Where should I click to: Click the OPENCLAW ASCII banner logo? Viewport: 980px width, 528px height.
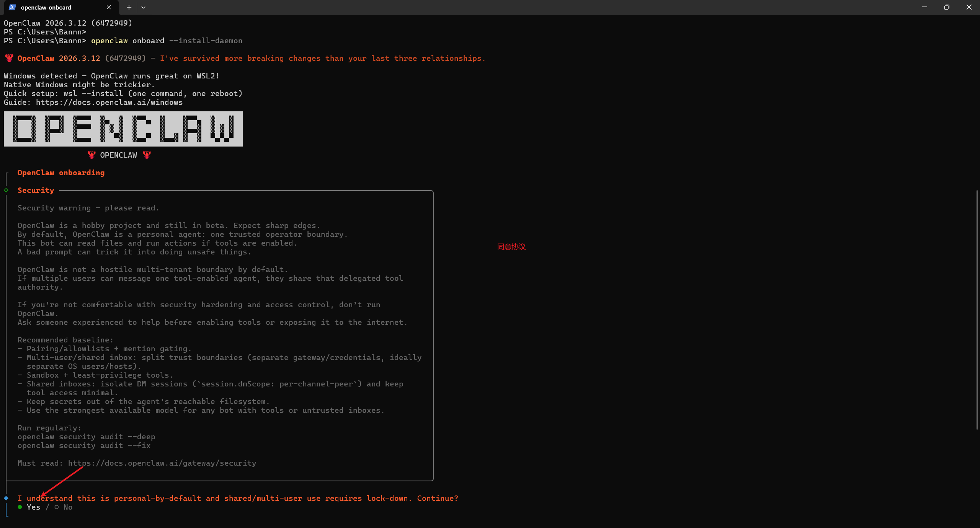coord(123,129)
